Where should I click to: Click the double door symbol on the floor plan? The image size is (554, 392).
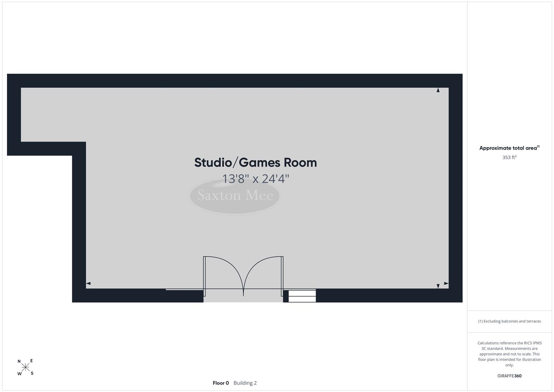point(243,277)
